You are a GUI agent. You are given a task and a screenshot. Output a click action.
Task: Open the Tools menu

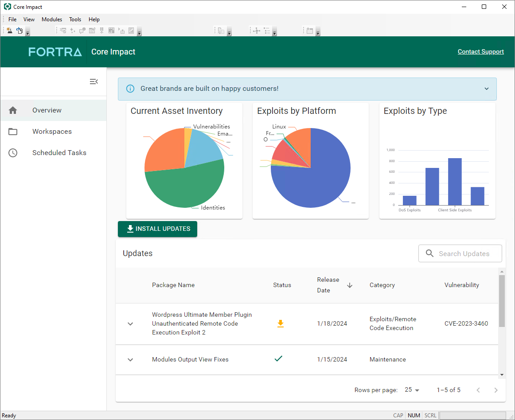tap(75, 19)
